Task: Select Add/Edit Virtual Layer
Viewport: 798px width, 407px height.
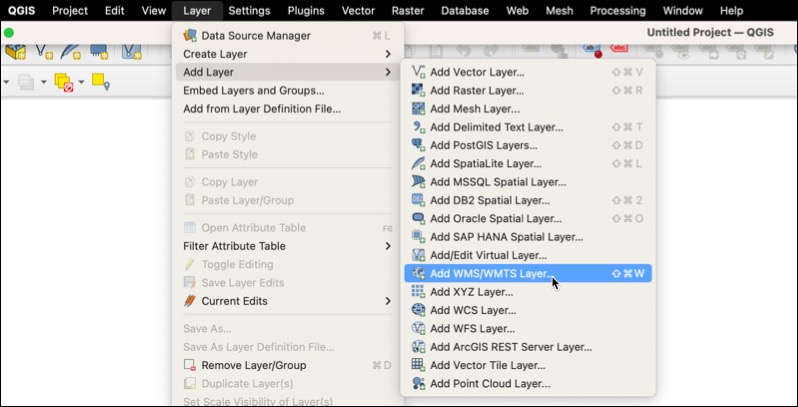Action: [x=528, y=255]
